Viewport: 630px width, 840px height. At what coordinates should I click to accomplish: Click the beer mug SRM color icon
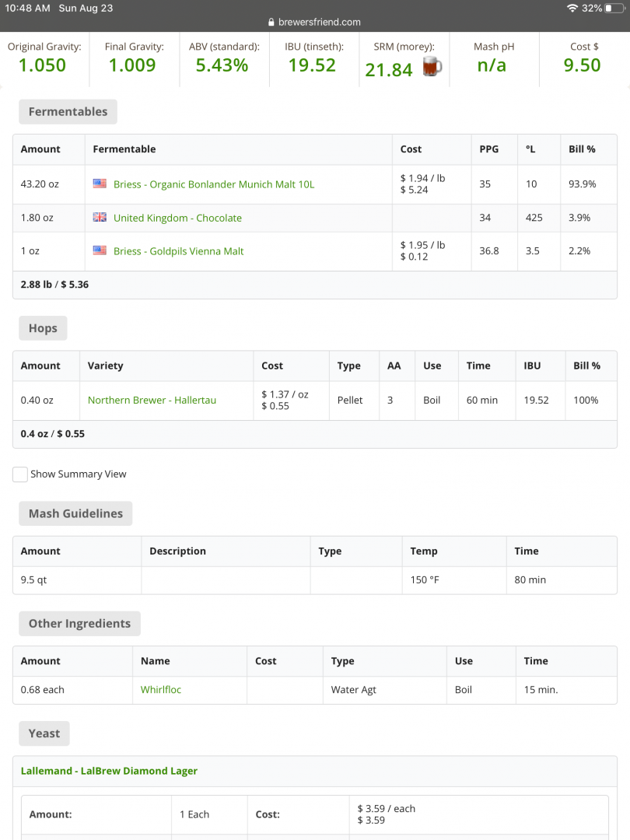point(432,68)
